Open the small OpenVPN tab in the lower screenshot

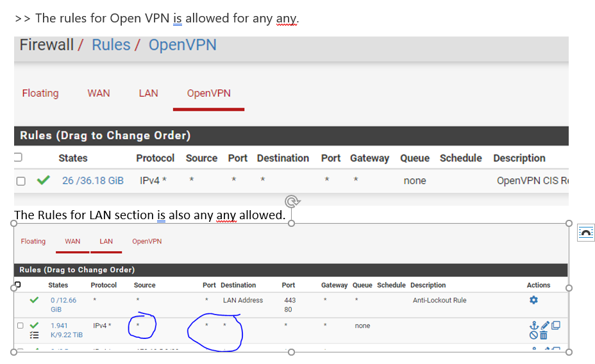pyautogui.click(x=147, y=241)
